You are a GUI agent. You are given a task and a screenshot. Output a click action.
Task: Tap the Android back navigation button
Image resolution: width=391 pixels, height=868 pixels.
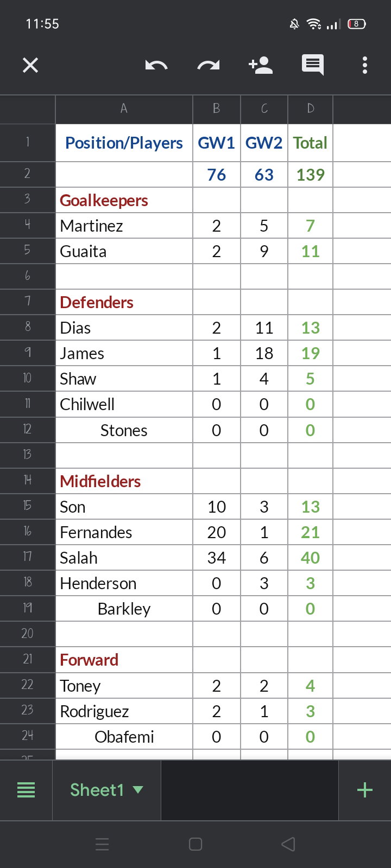click(288, 844)
